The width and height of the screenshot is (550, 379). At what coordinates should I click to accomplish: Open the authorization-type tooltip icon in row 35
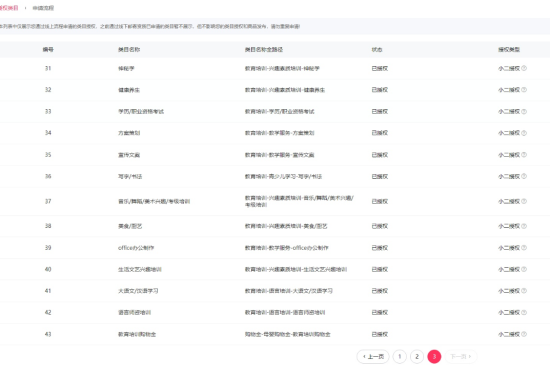coord(524,155)
